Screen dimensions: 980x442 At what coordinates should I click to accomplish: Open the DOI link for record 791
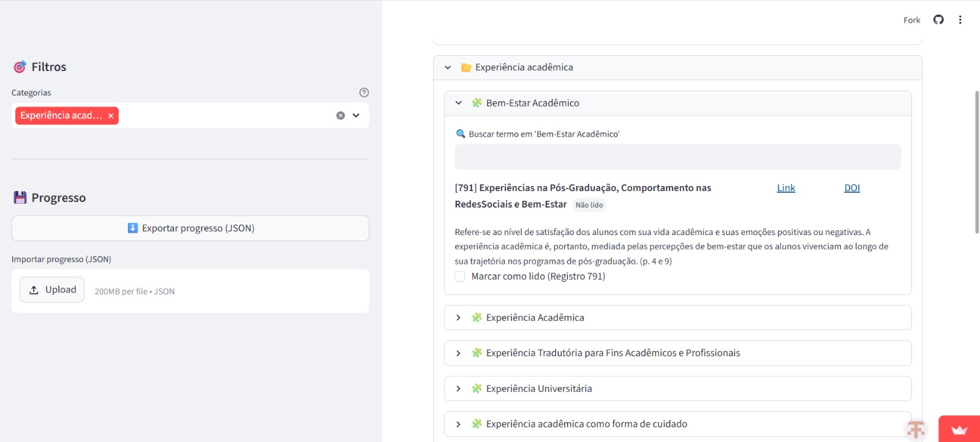(x=851, y=188)
